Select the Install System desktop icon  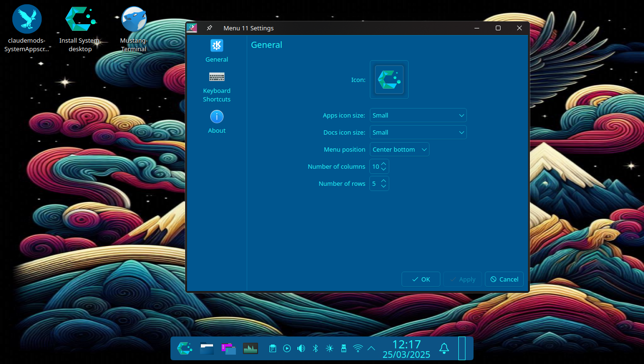tap(80, 28)
